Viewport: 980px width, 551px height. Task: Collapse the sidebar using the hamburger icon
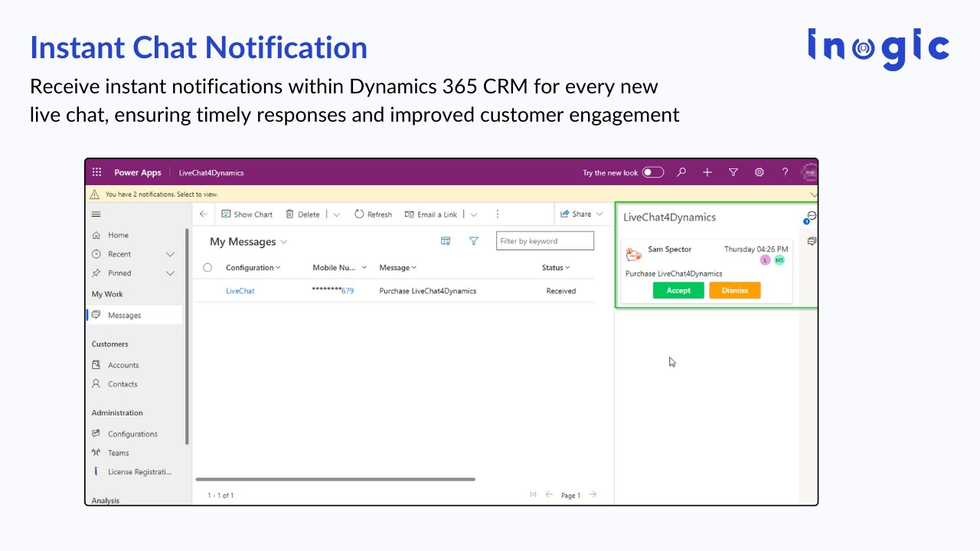coord(96,214)
